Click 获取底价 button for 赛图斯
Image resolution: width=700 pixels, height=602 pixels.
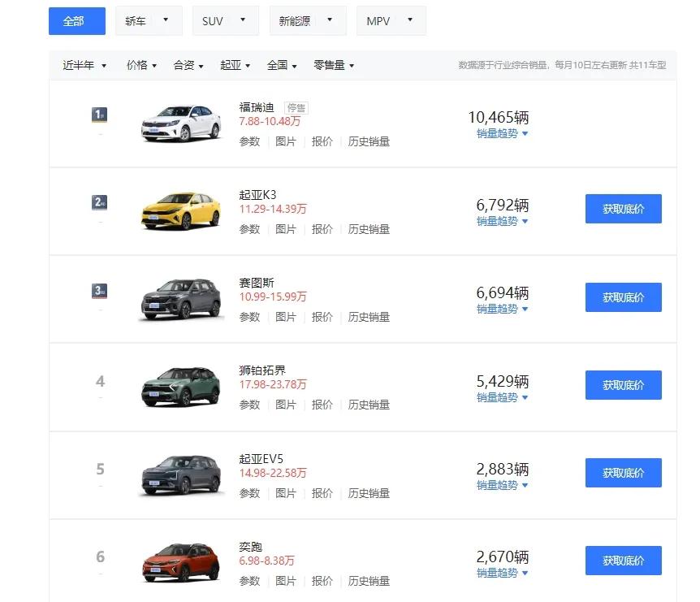[623, 297]
